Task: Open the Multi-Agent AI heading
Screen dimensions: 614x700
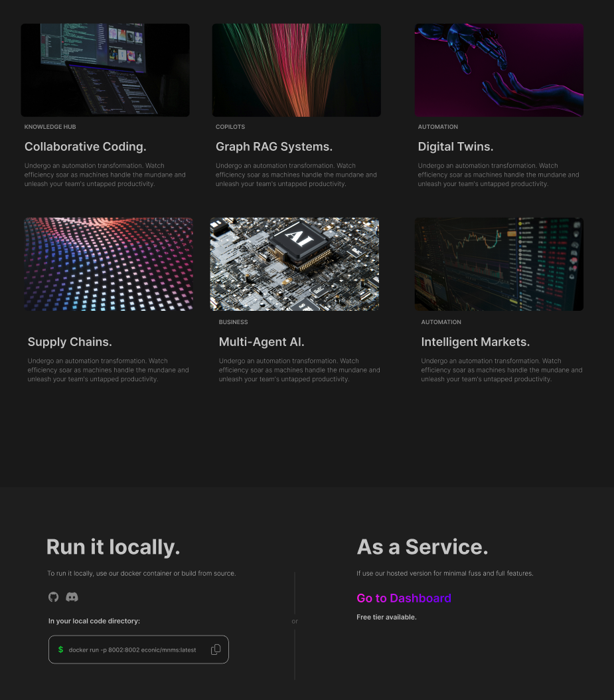Action: click(262, 342)
